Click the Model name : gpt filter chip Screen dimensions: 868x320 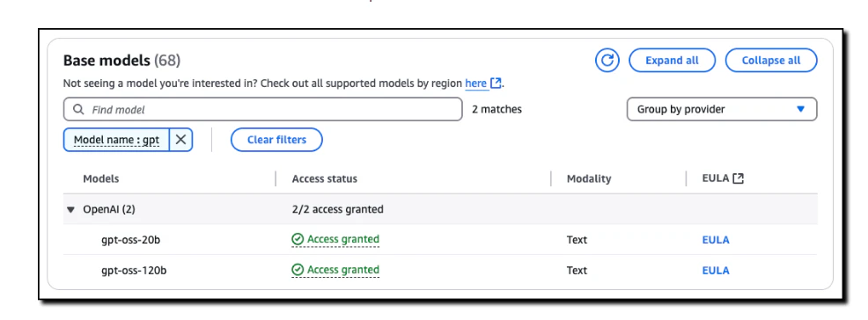[117, 140]
